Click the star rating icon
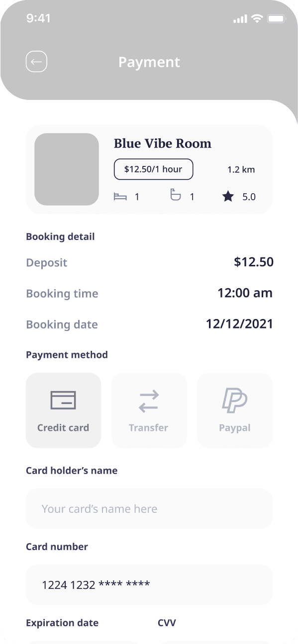Screen dimensions: 298x644 tap(228, 196)
